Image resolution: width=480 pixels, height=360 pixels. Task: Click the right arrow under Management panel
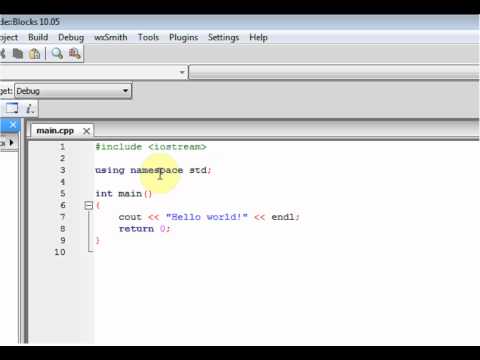(12, 143)
